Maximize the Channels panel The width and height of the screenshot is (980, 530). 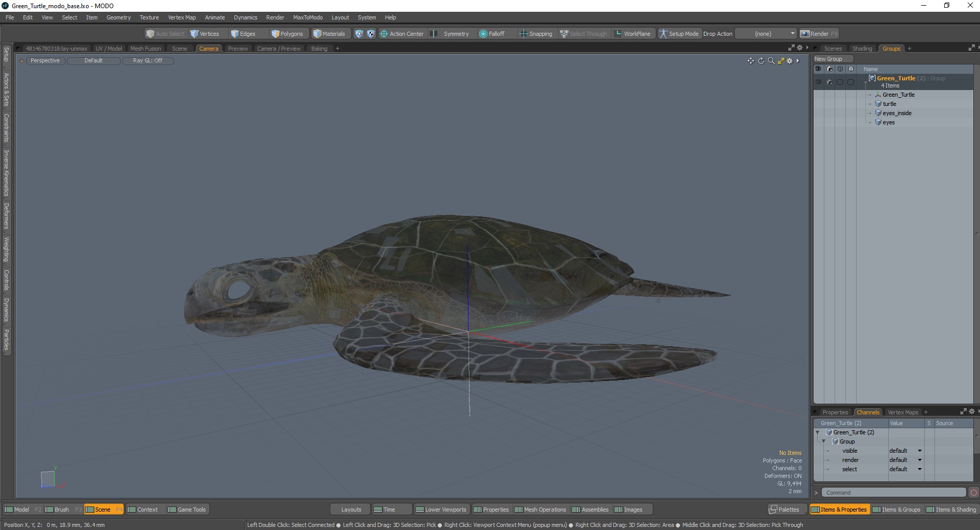point(963,411)
